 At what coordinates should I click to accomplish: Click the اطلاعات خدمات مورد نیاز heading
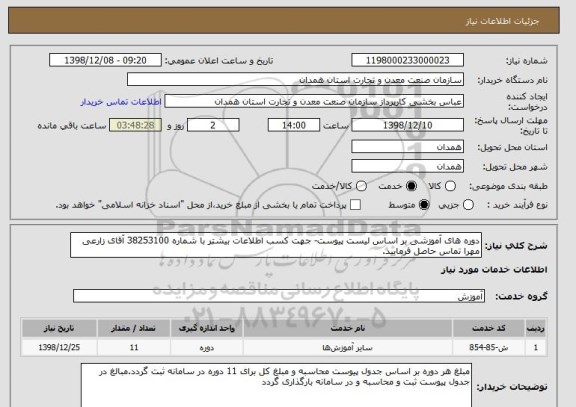[494, 270]
